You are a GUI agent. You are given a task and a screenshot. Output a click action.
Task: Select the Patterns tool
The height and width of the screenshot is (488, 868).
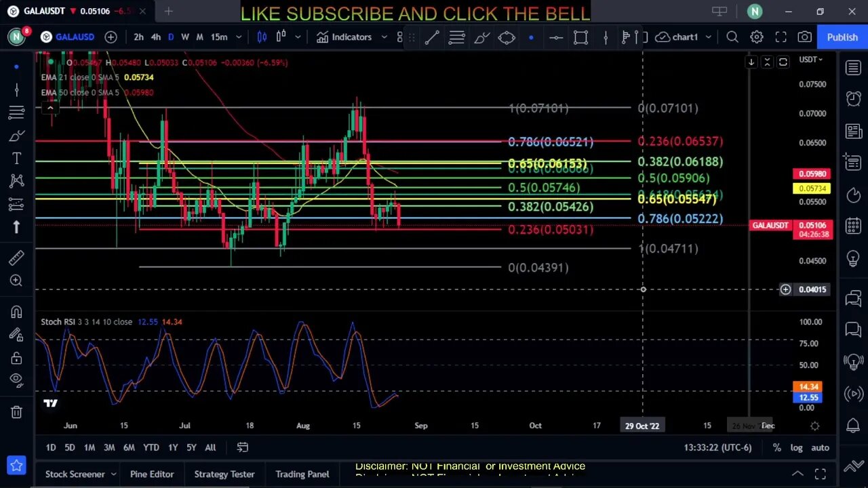(16, 181)
